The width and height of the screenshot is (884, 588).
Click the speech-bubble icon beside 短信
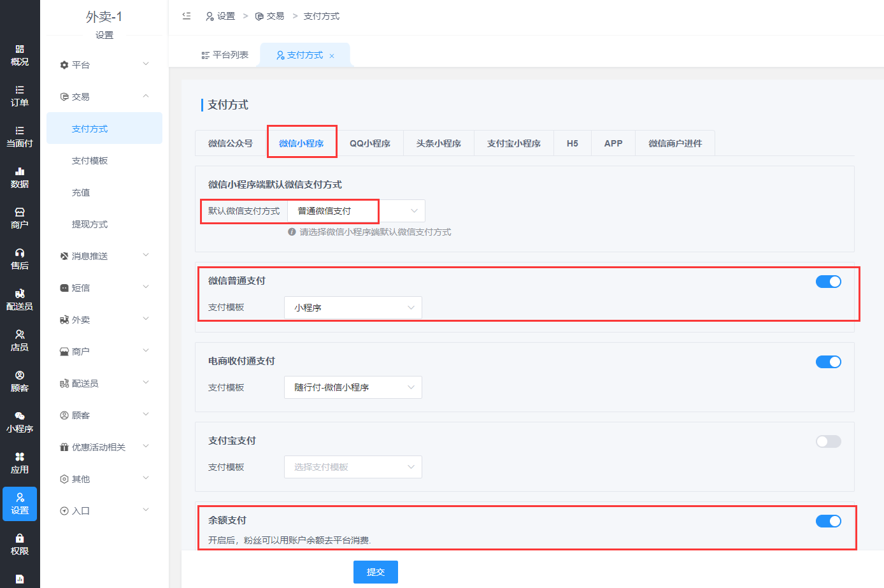pyautogui.click(x=64, y=288)
